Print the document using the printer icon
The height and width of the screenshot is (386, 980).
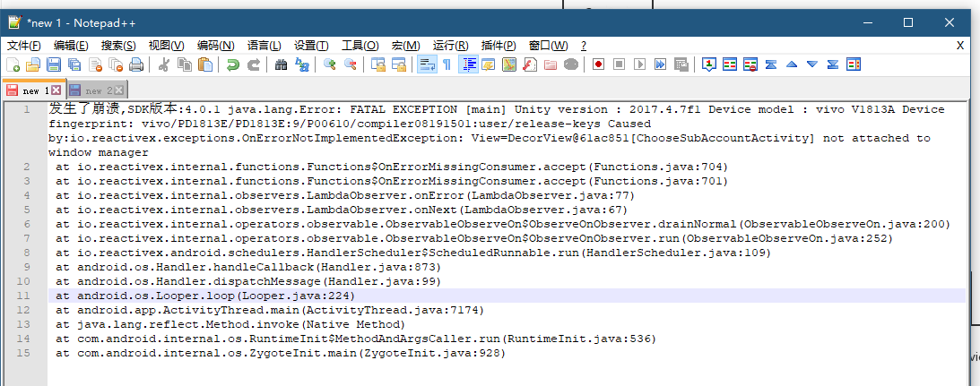pyautogui.click(x=136, y=64)
